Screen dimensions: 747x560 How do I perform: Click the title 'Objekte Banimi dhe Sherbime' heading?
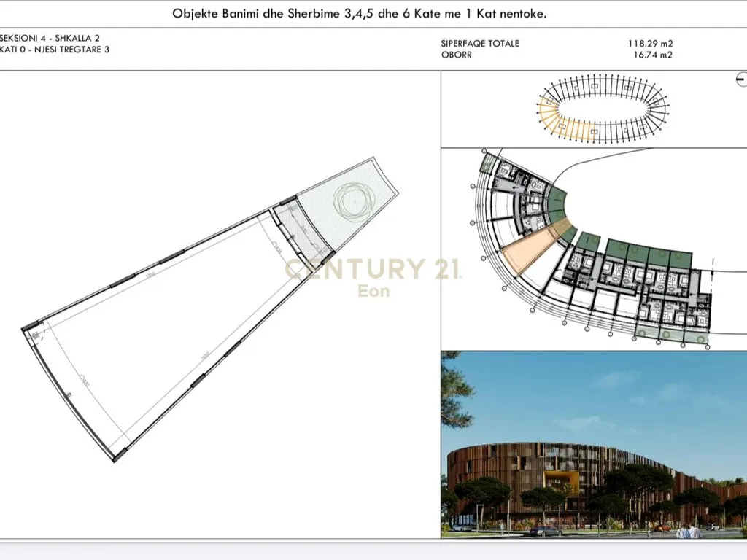point(359,13)
